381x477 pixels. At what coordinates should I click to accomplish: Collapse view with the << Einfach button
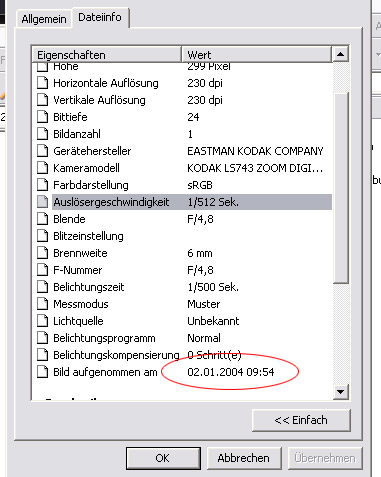pos(301,420)
